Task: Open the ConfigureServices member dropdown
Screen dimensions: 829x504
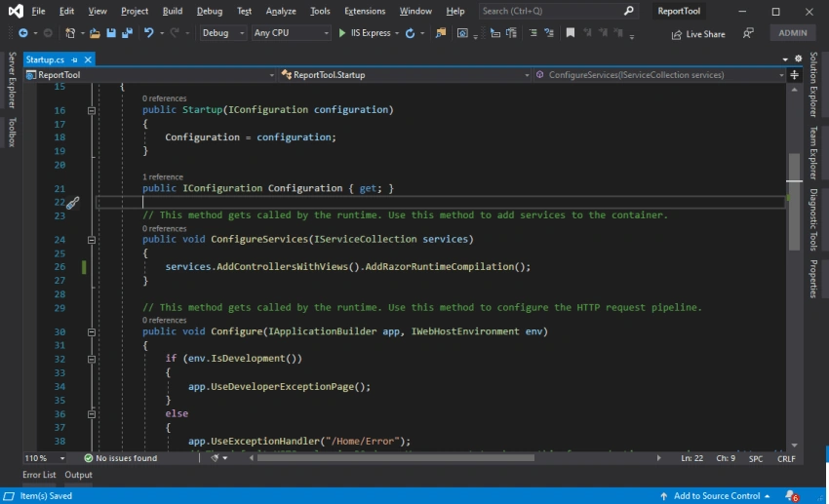Action: (x=659, y=75)
